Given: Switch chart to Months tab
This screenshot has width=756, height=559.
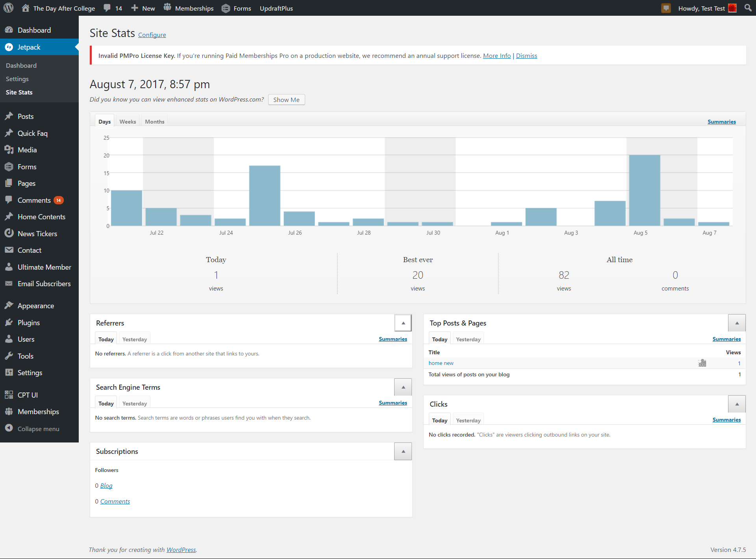Looking at the screenshot, I should coord(154,122).
